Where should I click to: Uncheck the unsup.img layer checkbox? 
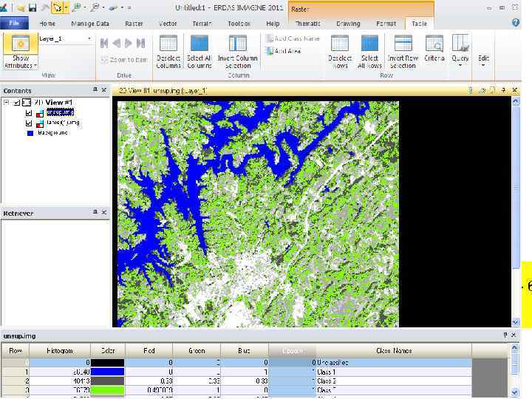click(x=29, y=113)
